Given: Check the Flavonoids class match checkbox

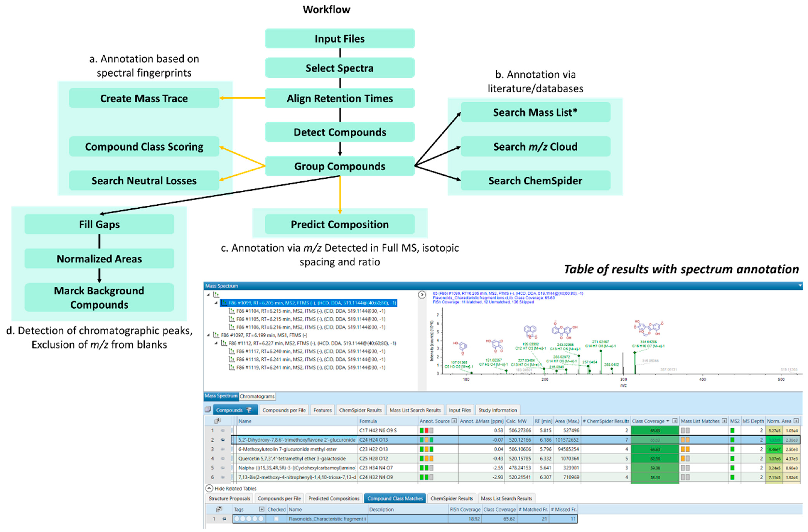Looking at the screenshot, I should [x=276, y=519].
